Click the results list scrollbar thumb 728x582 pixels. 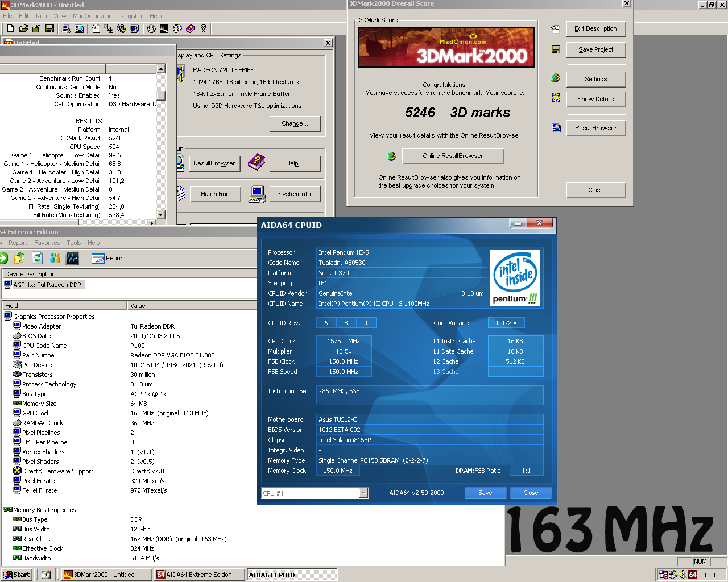[161, 95]
